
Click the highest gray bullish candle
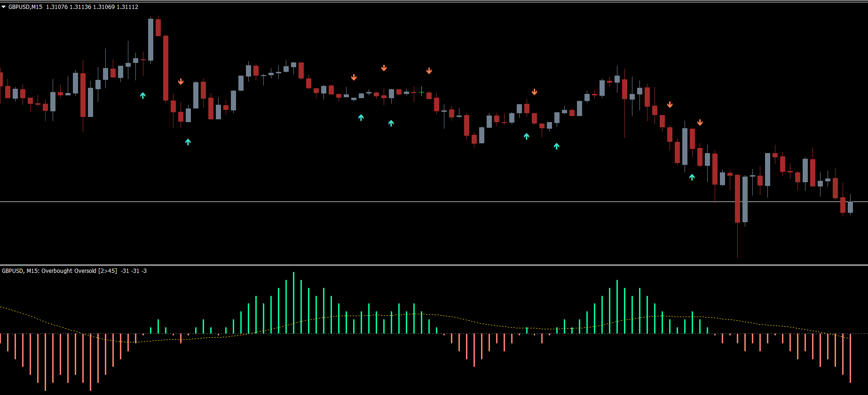pos(150,39)
